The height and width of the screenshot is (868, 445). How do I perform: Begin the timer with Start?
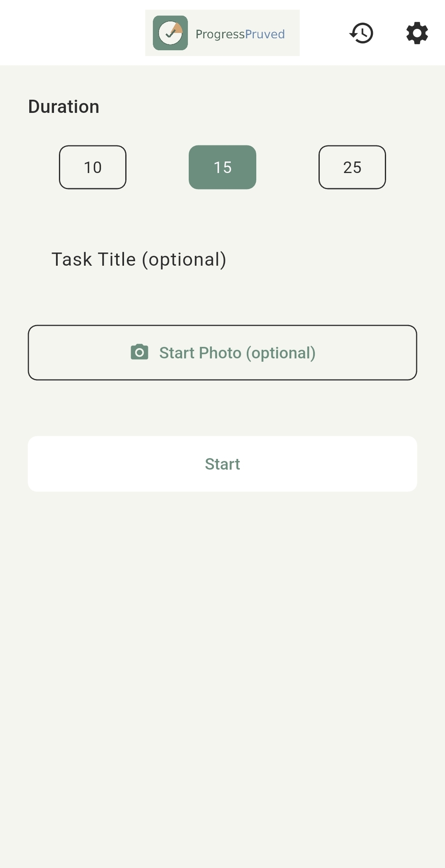coord(222,464)
